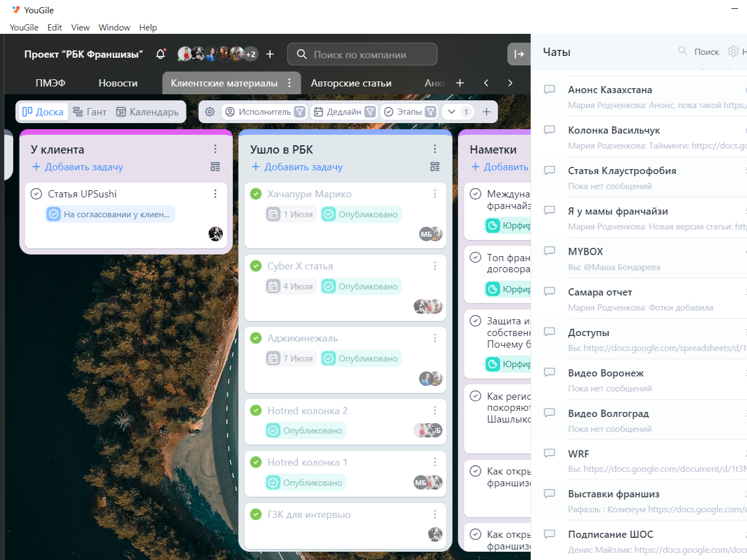Open the notifications bell

[x=161, y=54]
